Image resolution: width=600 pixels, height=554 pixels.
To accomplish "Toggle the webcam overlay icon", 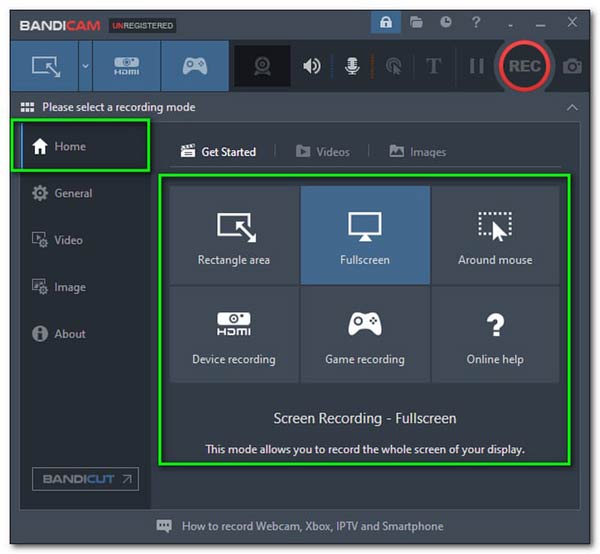I will tap(262, 66).
